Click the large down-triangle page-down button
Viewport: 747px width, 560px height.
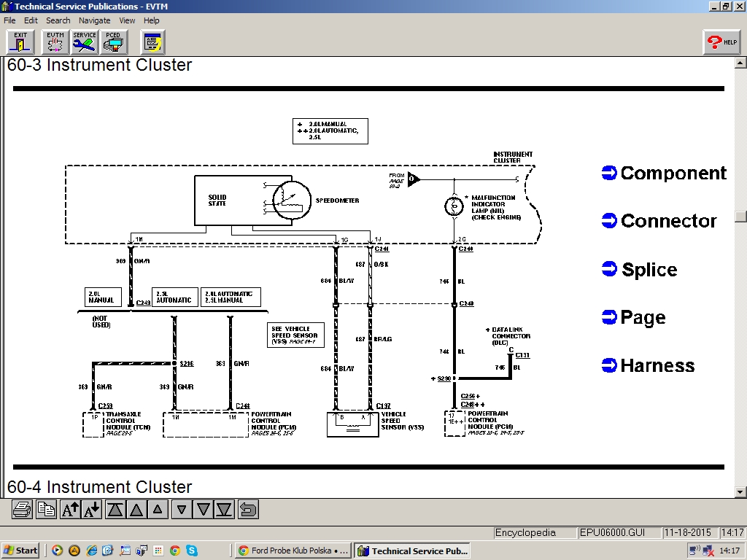pos(203,510)
